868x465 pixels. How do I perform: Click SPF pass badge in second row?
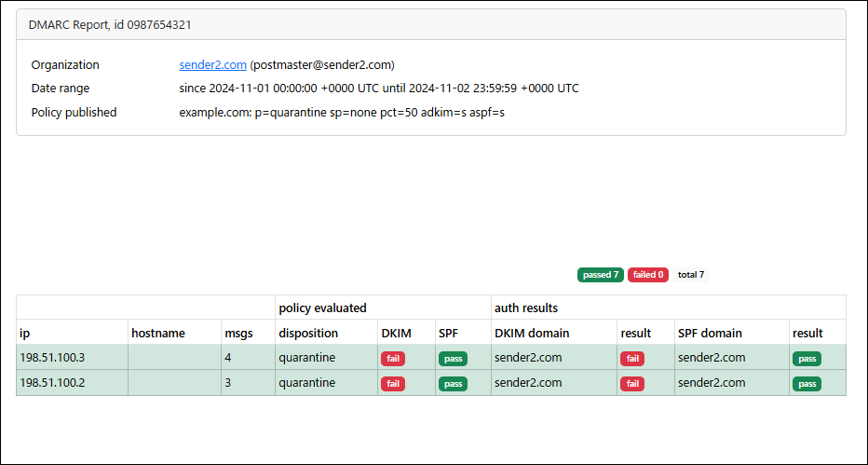[453, 384]
